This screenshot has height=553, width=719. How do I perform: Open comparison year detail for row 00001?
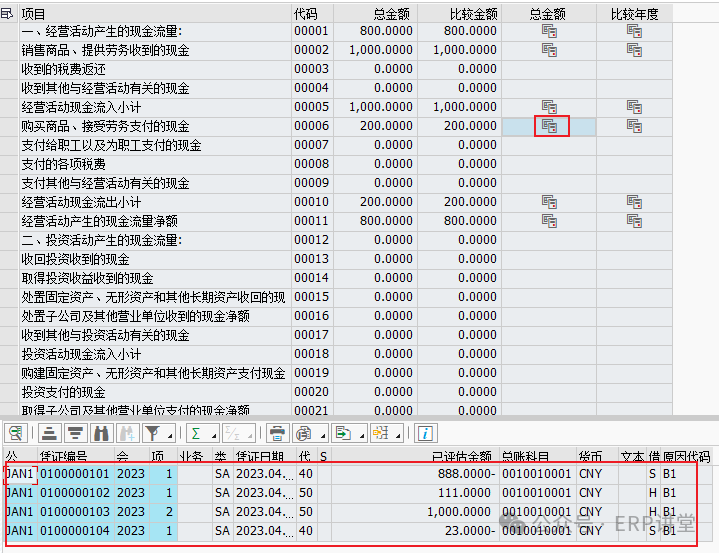(x=634, y=31)
